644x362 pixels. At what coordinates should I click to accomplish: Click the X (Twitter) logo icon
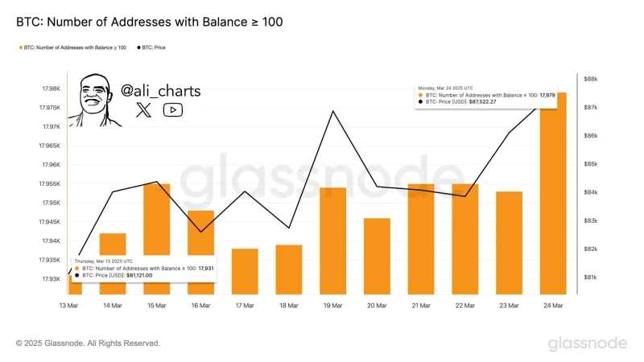pos(143,110)
